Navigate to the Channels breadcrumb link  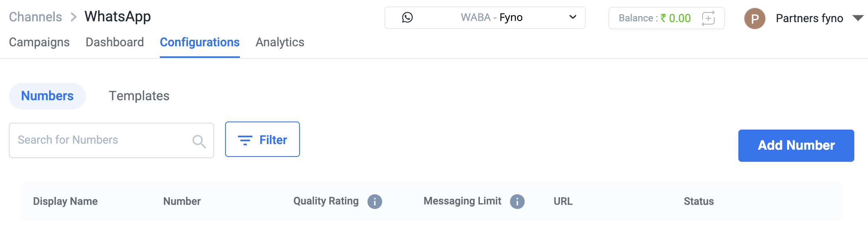(35, 17)
